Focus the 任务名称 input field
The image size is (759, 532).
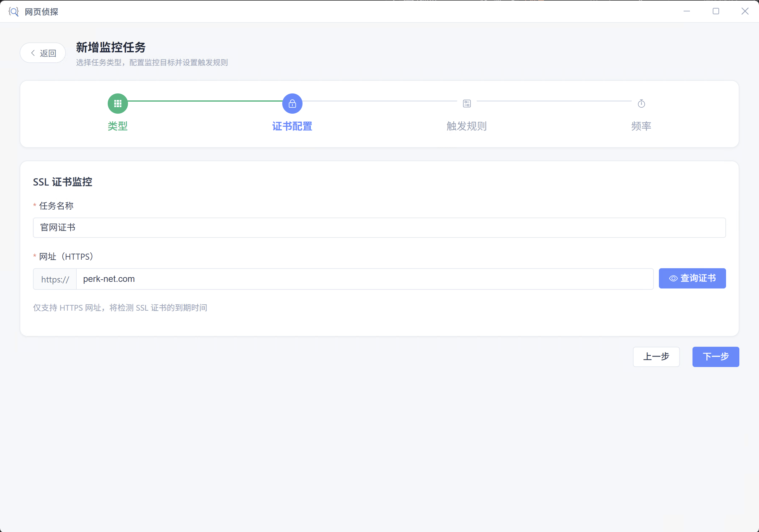[379, 228]
